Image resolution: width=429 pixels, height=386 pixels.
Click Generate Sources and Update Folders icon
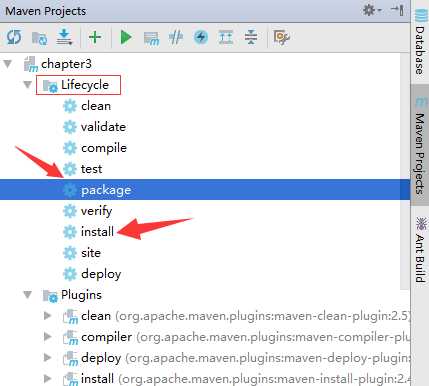(39, 38)
